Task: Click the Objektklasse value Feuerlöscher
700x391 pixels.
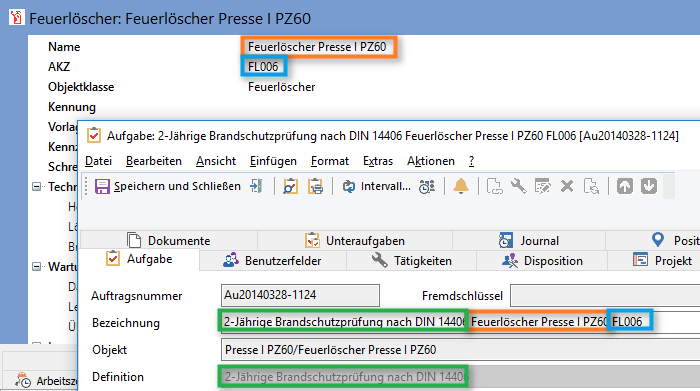Action: pos(281,87)
